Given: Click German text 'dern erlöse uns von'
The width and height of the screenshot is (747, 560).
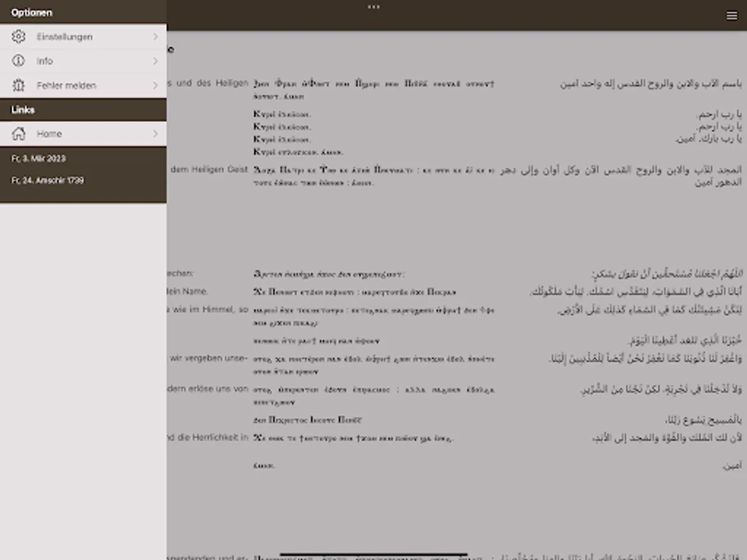Looking at the screenshot, I should click(209, 389).
